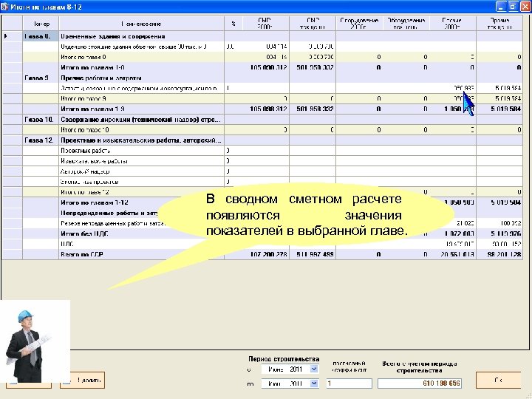Click the Прочие текущие column header
The image size is (532, 399).
(499, 24)
